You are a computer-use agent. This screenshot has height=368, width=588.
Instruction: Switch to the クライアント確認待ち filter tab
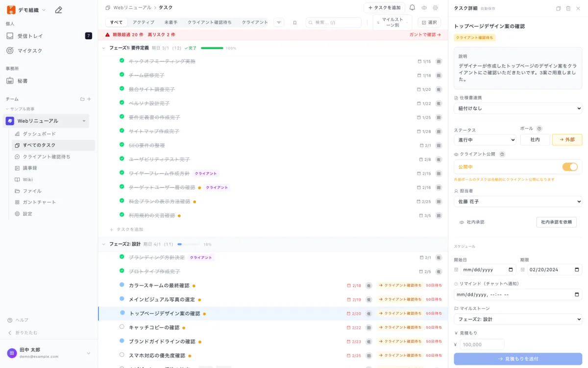point(210,23)
